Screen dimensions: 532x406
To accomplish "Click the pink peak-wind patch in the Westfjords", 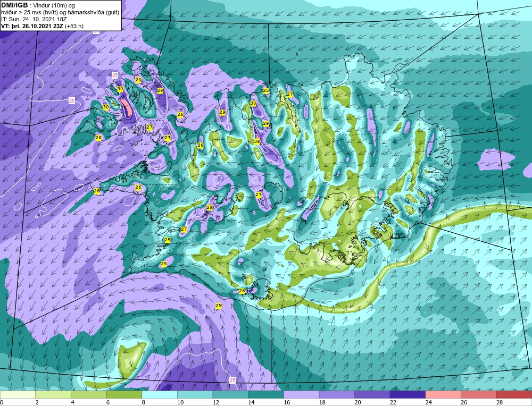I will pos(127,107).
